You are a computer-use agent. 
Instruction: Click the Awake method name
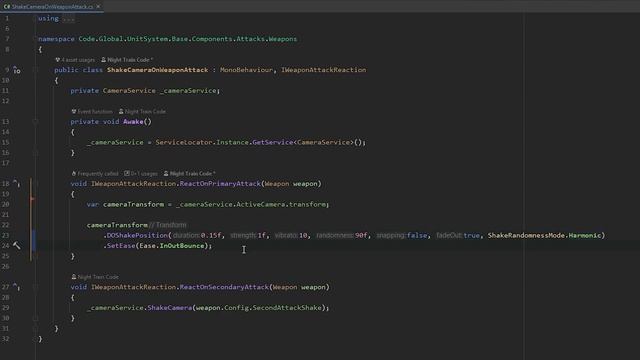[133, 122]
